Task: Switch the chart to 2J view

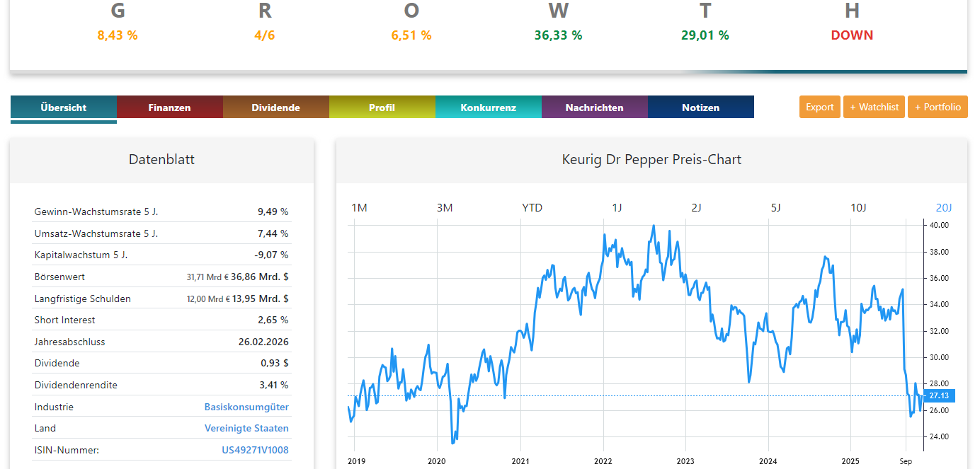Action: click(x=696, y=207)
